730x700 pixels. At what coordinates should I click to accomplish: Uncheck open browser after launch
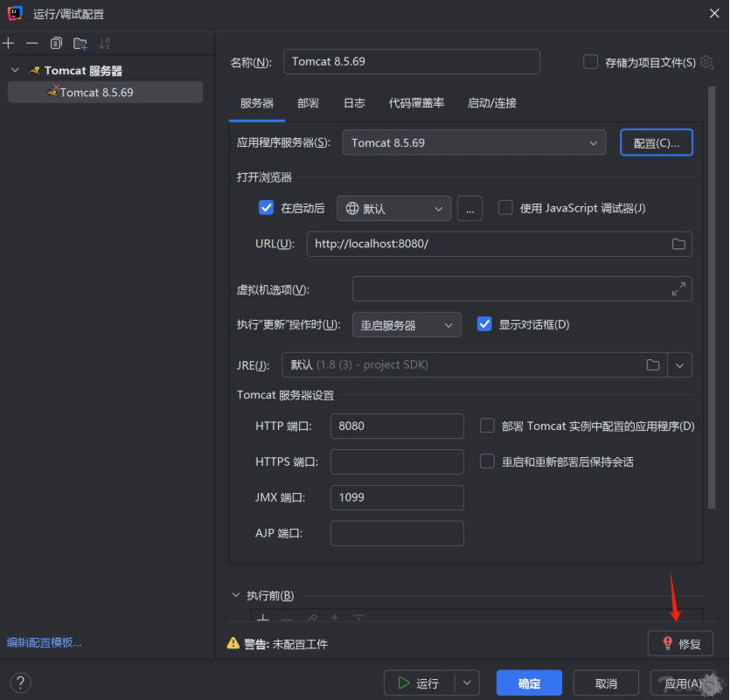point(266,208)
